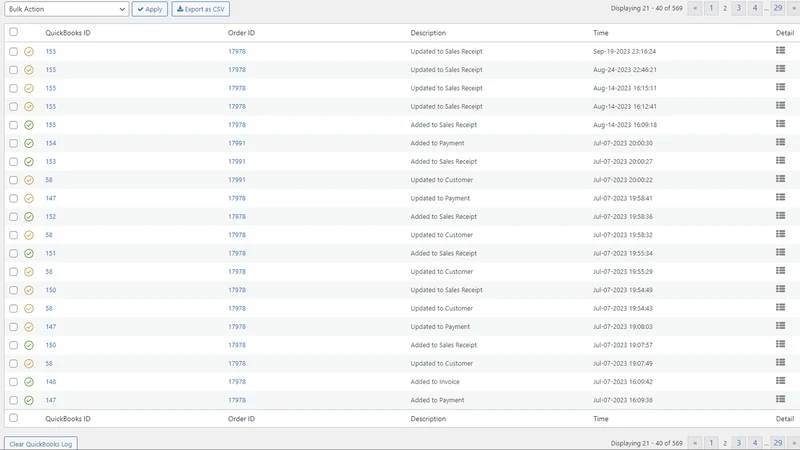Tick checkbox for Aug-24-2023 22:46:21 row
800x450 pixels.
pos(13,70)
